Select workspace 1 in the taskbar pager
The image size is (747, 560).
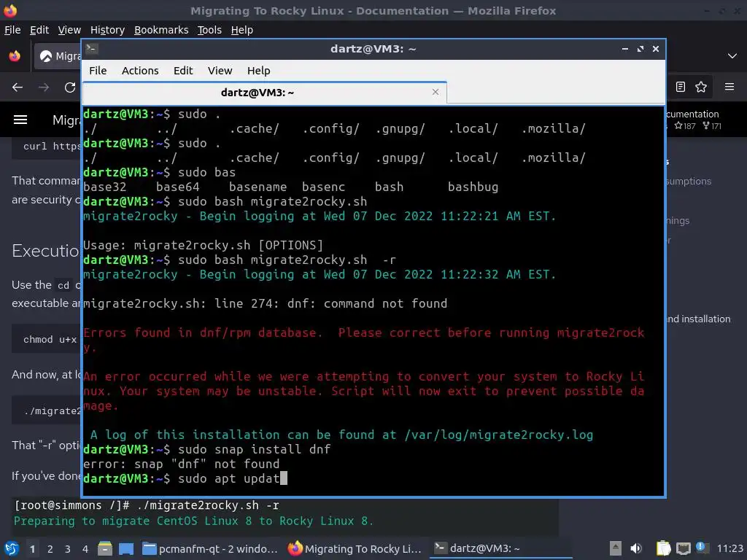click(x=32, y=549)
